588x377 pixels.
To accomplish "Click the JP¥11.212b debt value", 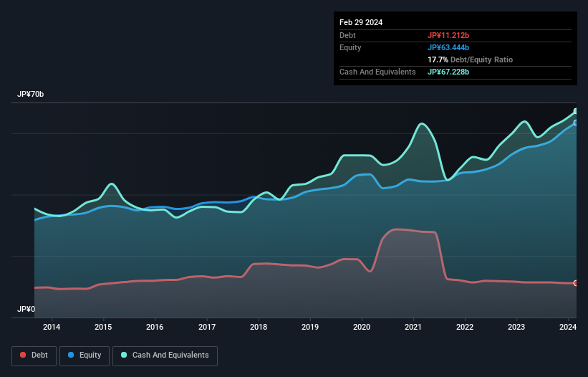I will click(x=448, y=35).
